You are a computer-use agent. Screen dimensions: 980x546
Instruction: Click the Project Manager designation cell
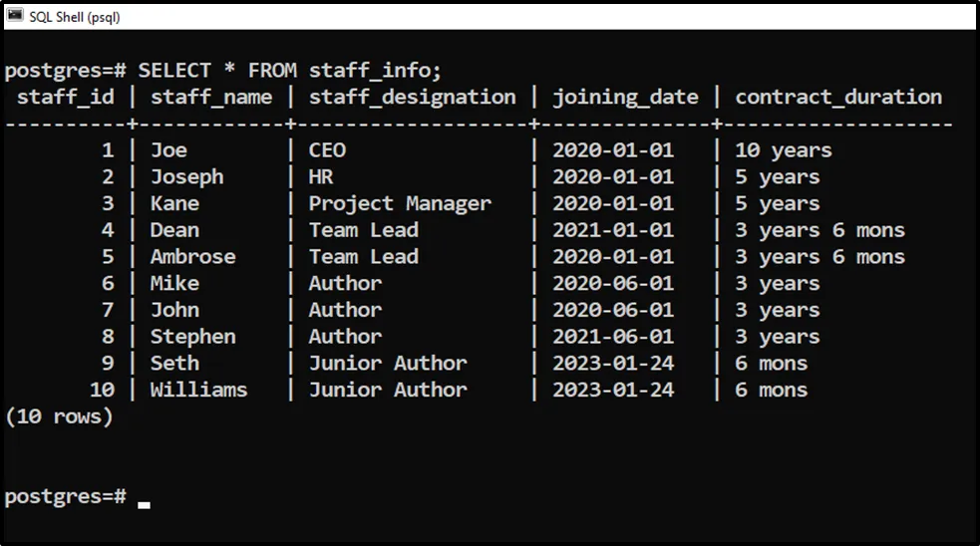(400, 204)
